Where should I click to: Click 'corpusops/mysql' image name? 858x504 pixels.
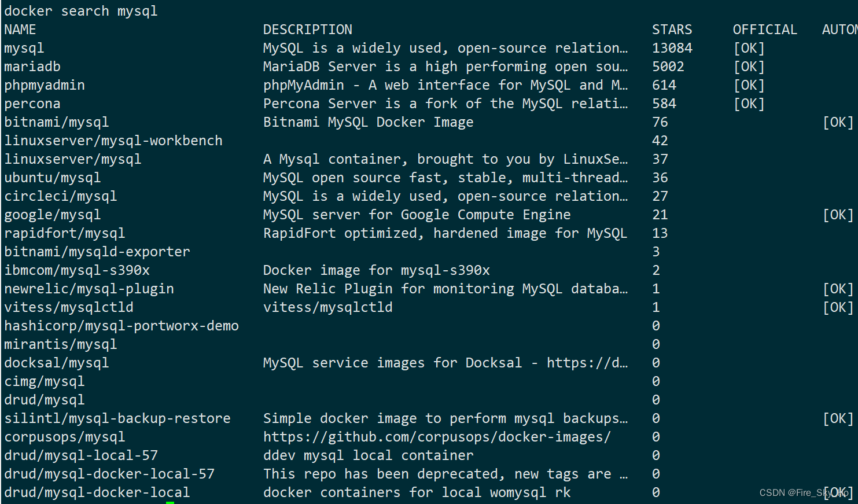pyautogui.click(x=65, y=437)
